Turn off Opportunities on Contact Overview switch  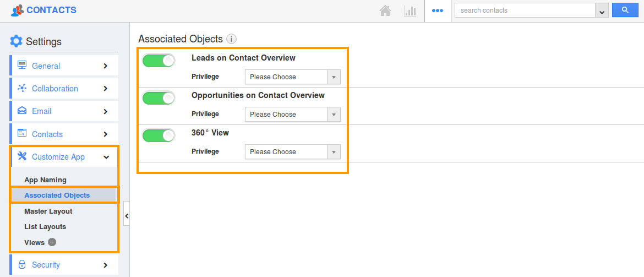(159, 98)
